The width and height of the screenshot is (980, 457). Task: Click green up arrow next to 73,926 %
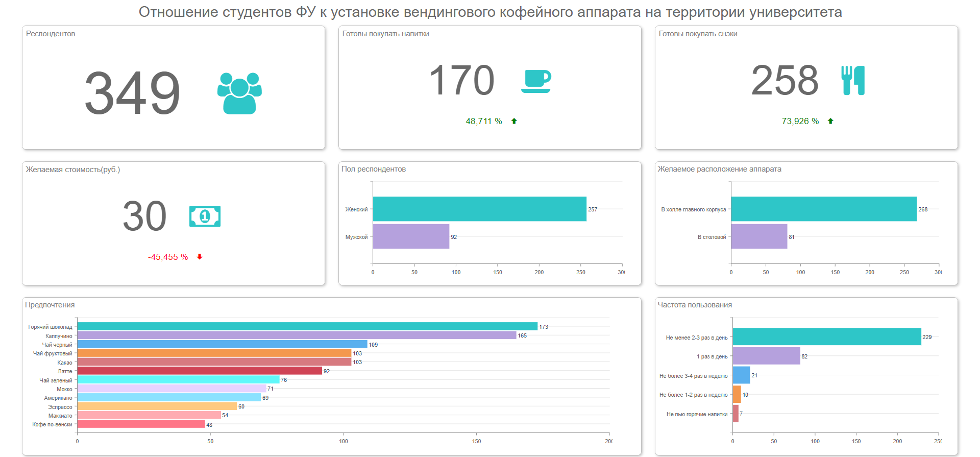(830, 121)
